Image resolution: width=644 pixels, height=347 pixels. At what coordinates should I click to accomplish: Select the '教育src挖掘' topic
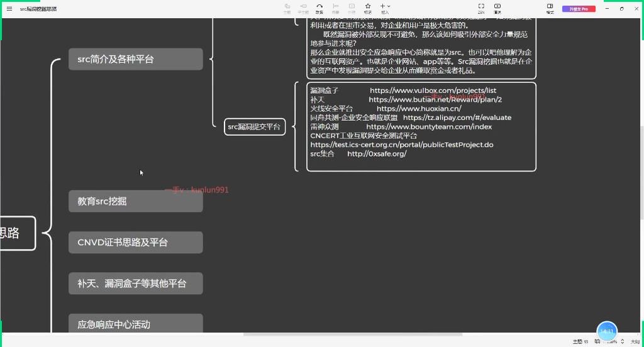pyautogui.click(x=136, y=201)
